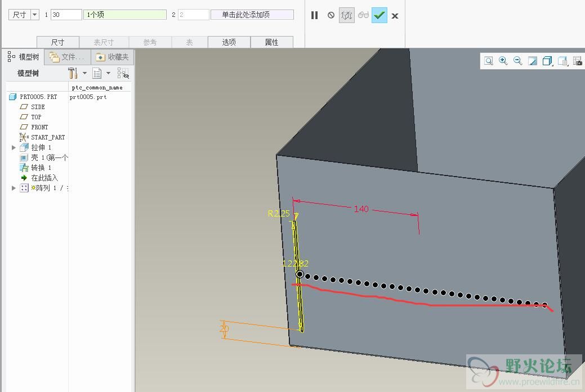Select the 壳 1 shell feature
Viewport: 585px width, 392px height.
coord(44,157)
